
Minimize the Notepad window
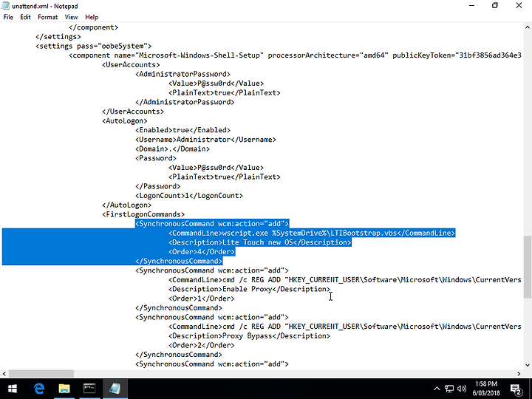point(471,6)
